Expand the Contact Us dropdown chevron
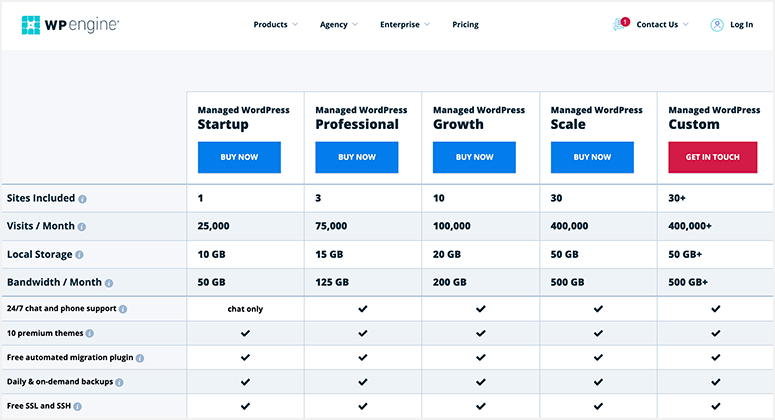The height and width of the screenshot is (420, 775). [x=686, y=24]
